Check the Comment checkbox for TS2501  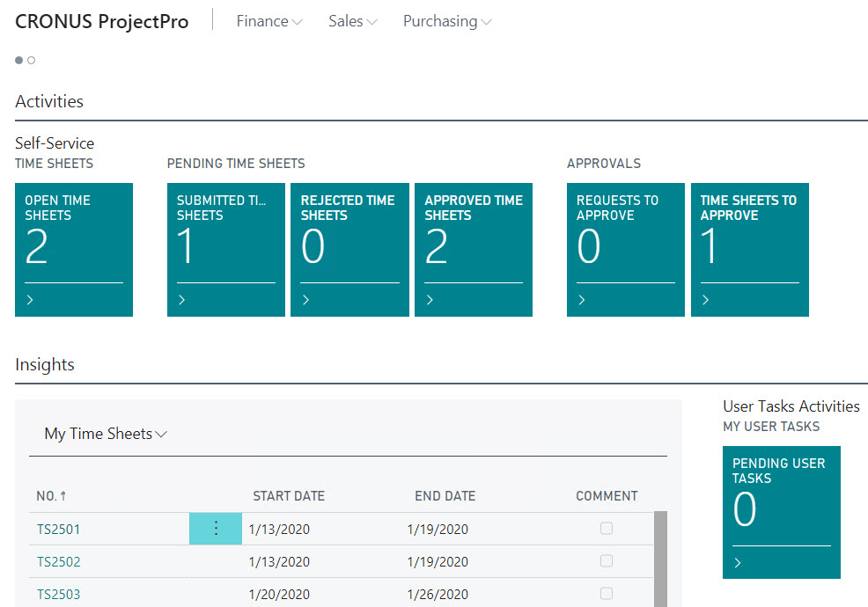click(x=606, y=528)
